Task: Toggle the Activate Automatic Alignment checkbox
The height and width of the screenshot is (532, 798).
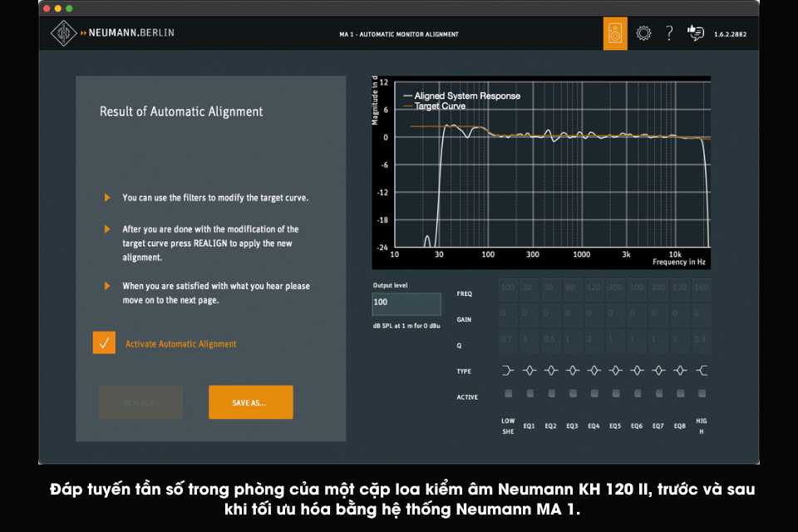Action: pos(104,342)
